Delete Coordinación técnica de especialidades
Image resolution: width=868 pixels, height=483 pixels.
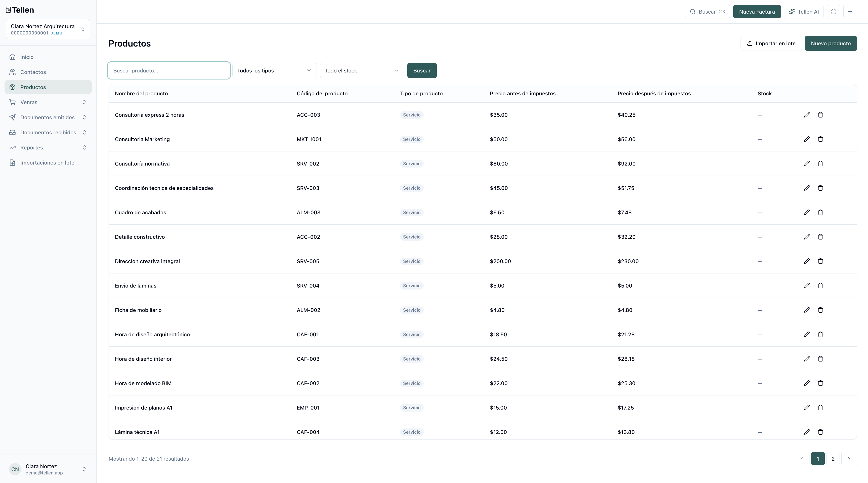820,188
